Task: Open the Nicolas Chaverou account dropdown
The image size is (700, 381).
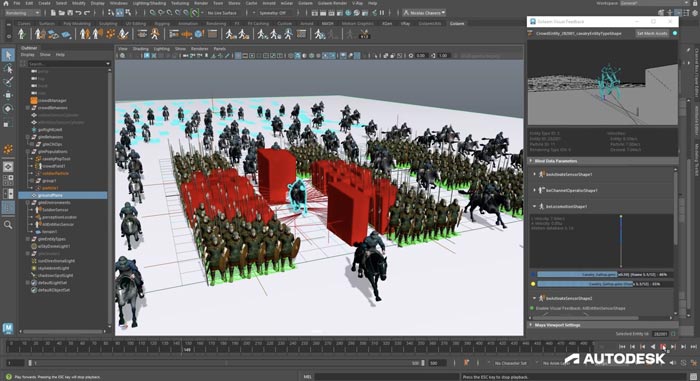Action: click(x=424, y=13)
